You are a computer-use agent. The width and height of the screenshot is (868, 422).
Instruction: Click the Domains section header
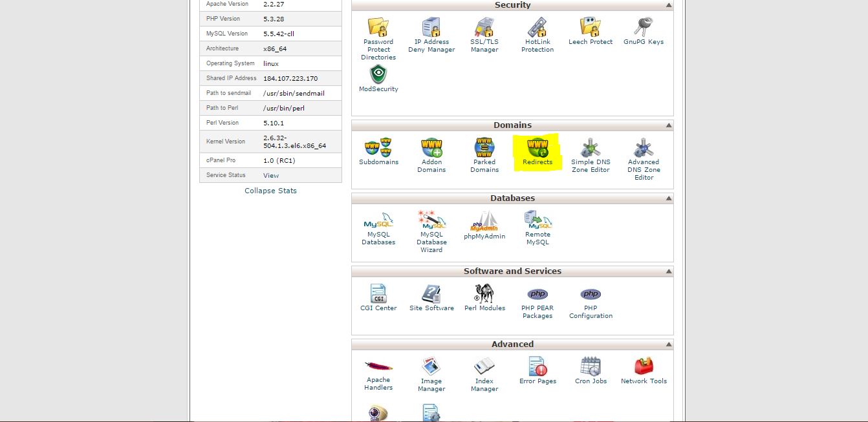coord(512,125)
